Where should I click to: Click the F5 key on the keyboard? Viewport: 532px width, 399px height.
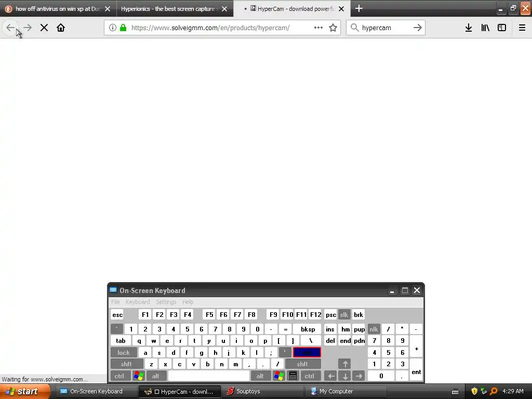point(209,315)
